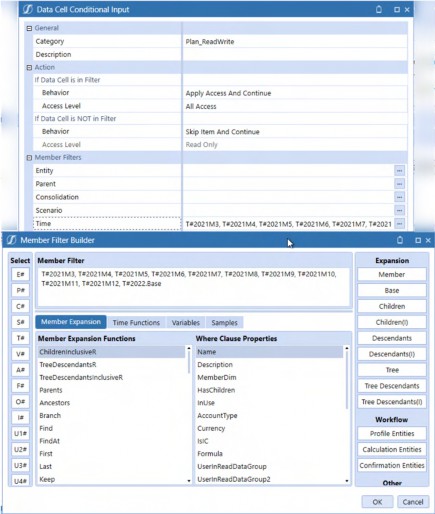Open the Variables tab
The width and height of the screenshot is (435, 514).
point(186,323)
